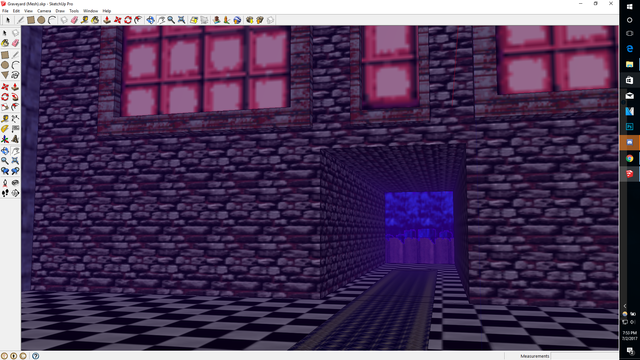Open the Edit menu
This screenshot has width=640, height=360.
(16, 11)
